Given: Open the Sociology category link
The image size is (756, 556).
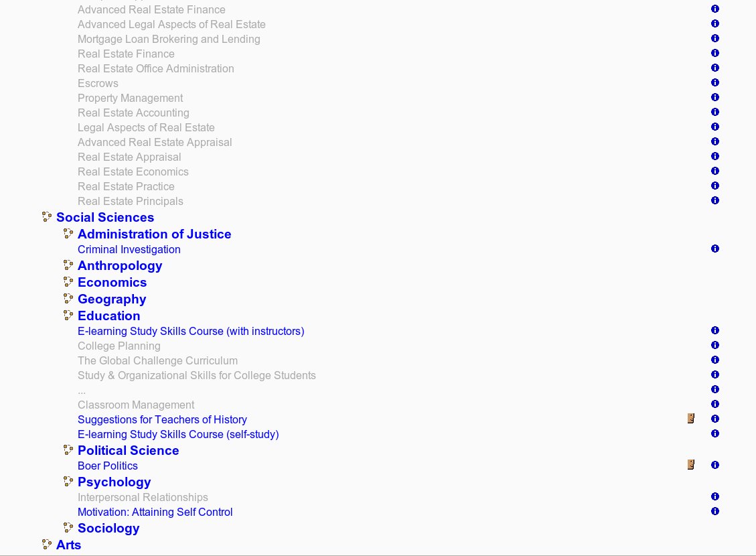Looking at the screenshot, I should point(108,529).
